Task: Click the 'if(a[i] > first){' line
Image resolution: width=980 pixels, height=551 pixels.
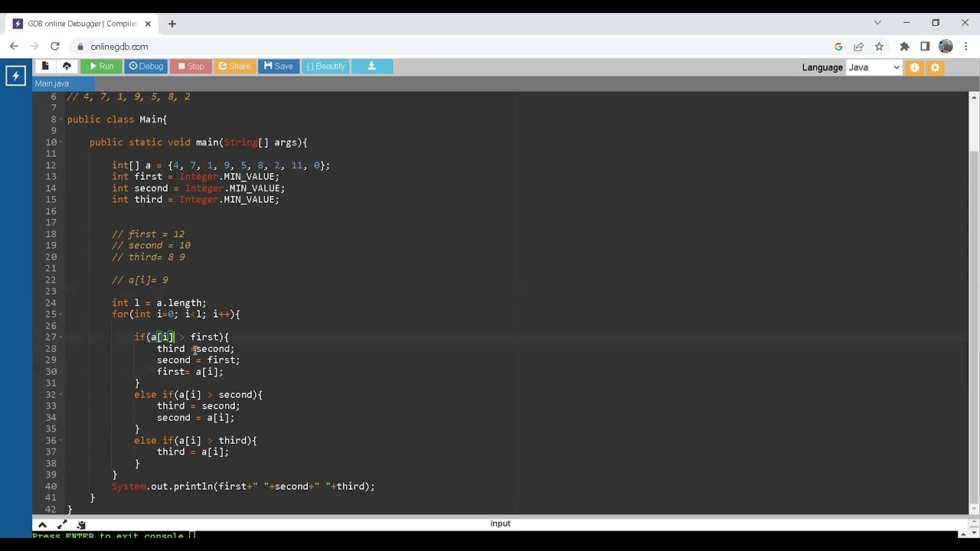Action: point(181,337)
